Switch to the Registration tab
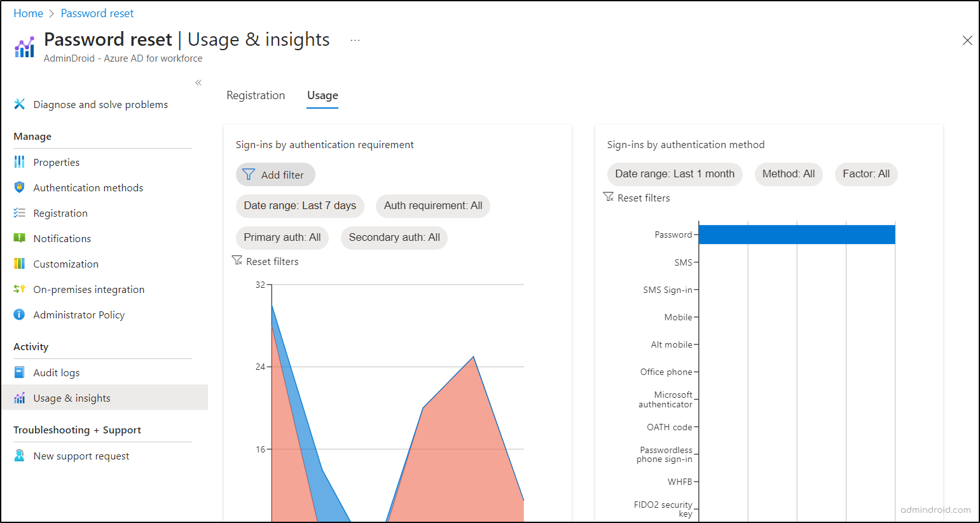Viewport: 980px width, 523px height. tap(255, 95)
